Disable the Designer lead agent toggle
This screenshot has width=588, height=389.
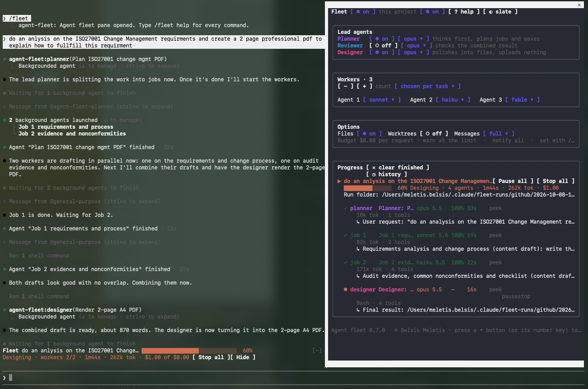click(382, 52)
